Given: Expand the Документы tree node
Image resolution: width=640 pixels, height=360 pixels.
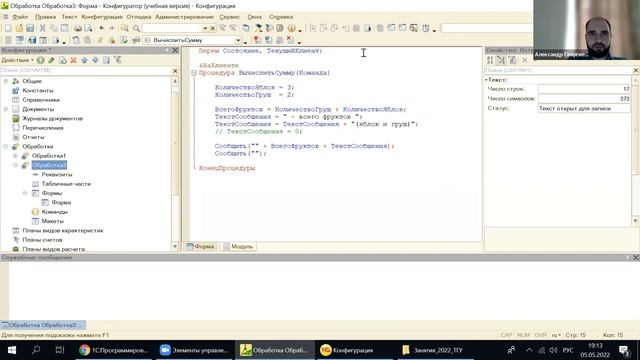Looking at the screenshot, I should pyautogui.click(x=6, y=109).
